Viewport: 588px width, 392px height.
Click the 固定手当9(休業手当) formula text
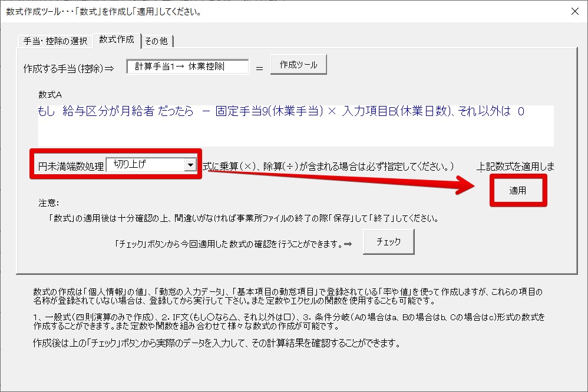(x=267, y=112)
